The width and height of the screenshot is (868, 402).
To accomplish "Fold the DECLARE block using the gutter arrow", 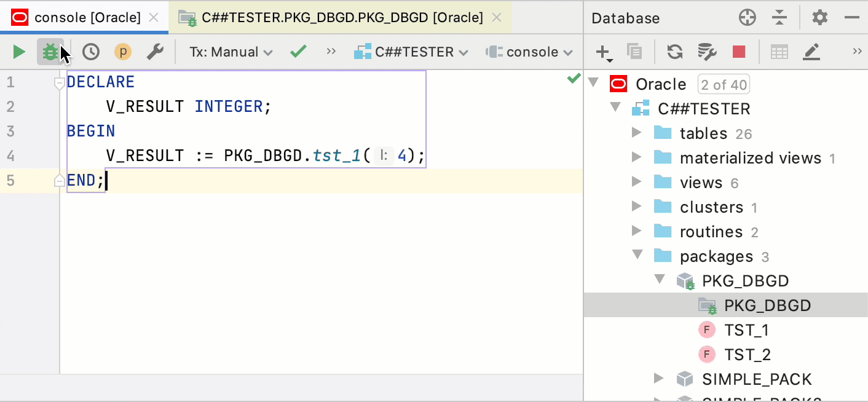I will 59,82.
